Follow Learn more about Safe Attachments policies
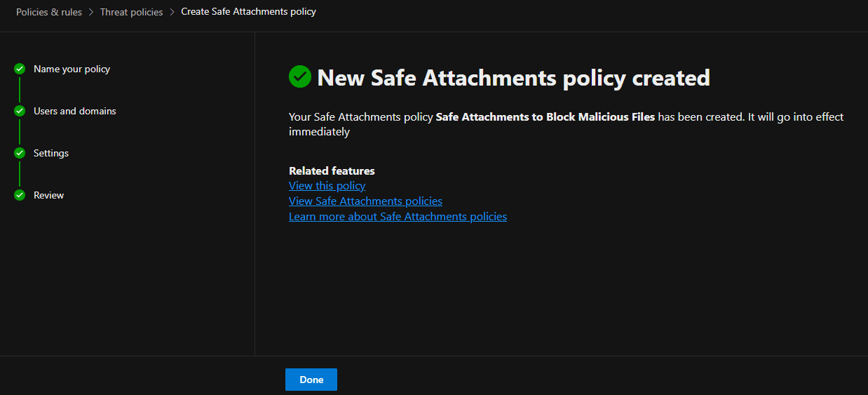868x395 pixels. 398,217
